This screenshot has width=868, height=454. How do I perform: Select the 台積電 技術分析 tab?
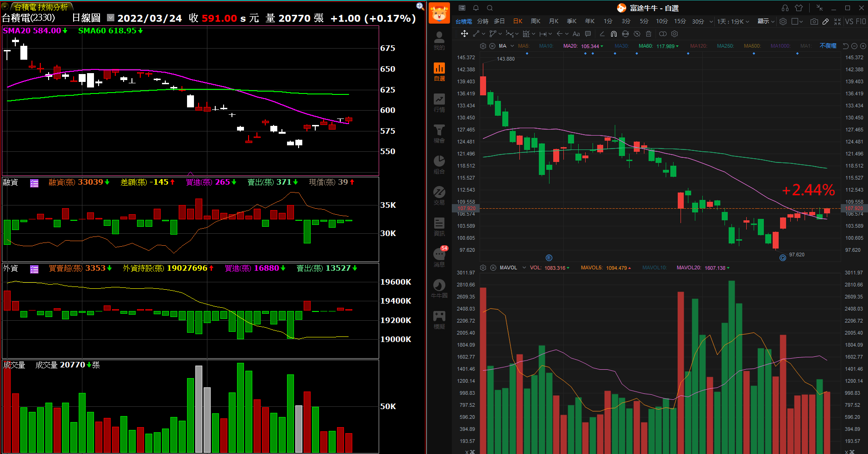(41, 7)
